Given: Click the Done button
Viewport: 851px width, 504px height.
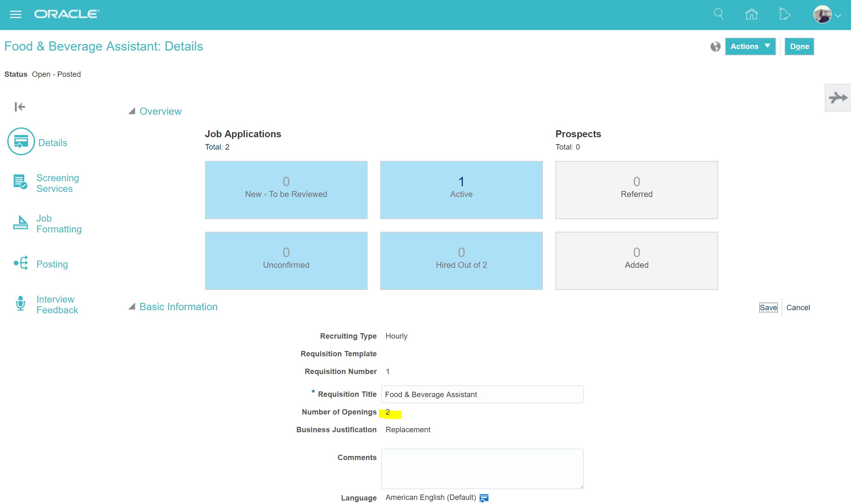Looking at the screenshot, I should [x=799, y=46].
